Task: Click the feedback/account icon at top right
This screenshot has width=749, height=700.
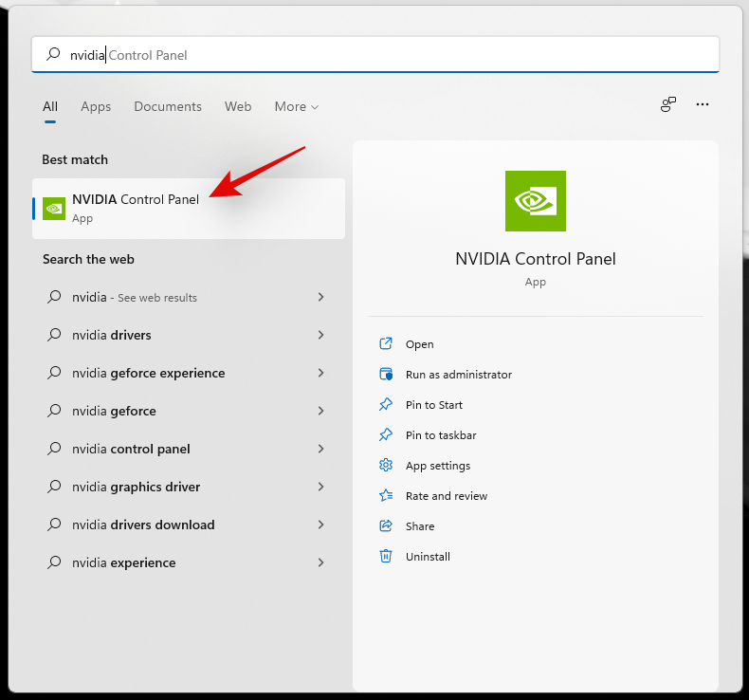Action: tap(668, 104)
